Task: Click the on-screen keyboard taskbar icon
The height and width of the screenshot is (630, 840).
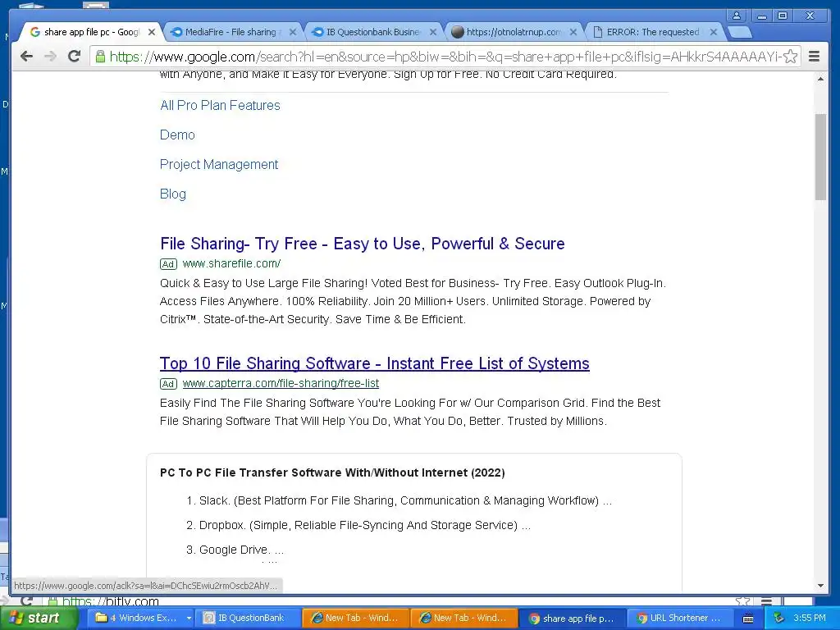Action: click(x=748, y=619)
